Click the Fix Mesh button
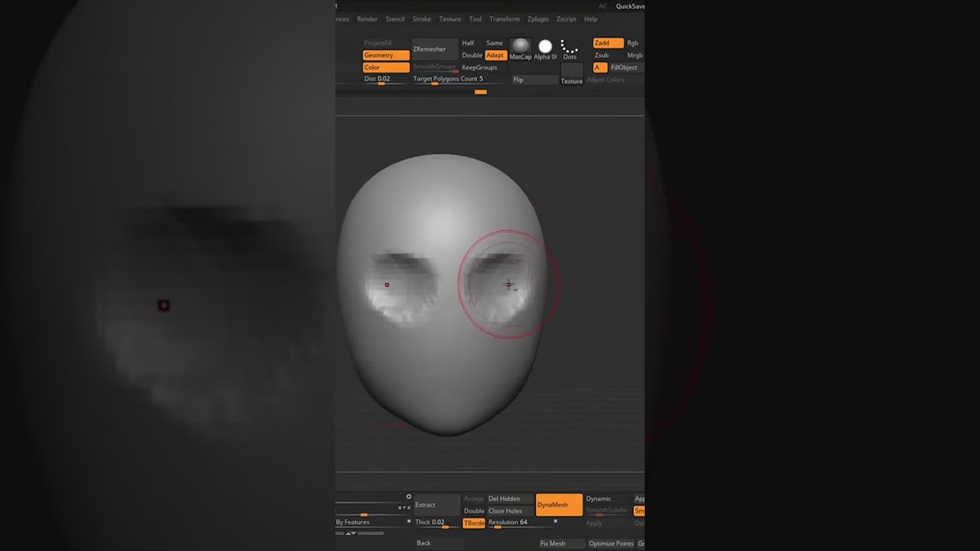 pyautogui.click(x=553, y=543)
